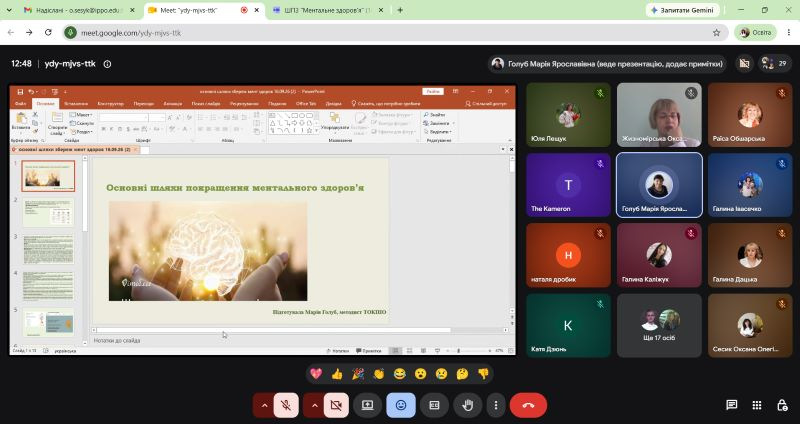Show the participants list with 29 people
The height and width of the screenshot is (424, 800).
pyautogui.click(x=774, y=64)
